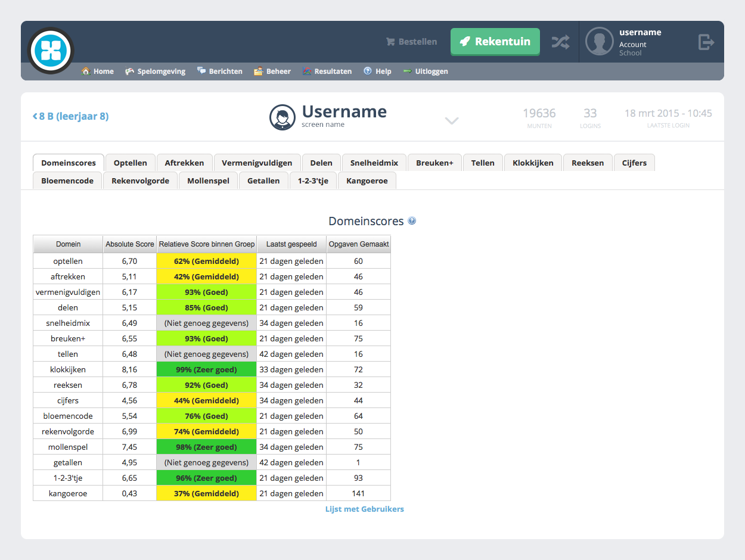
Task: Click the logout door icon
Action: [706, 42]
